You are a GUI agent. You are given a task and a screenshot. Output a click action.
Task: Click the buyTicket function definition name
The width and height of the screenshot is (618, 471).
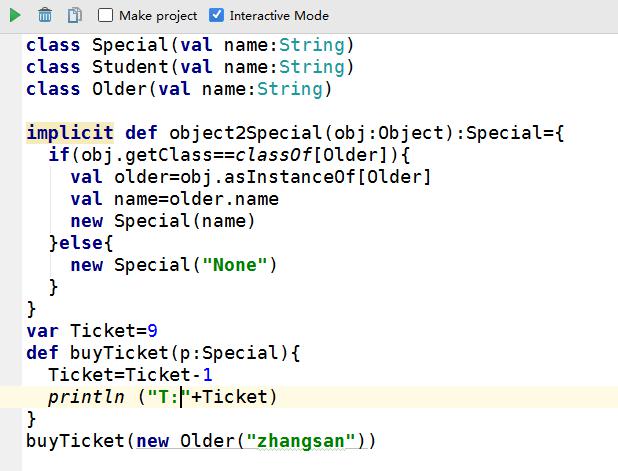click(119, 353)
